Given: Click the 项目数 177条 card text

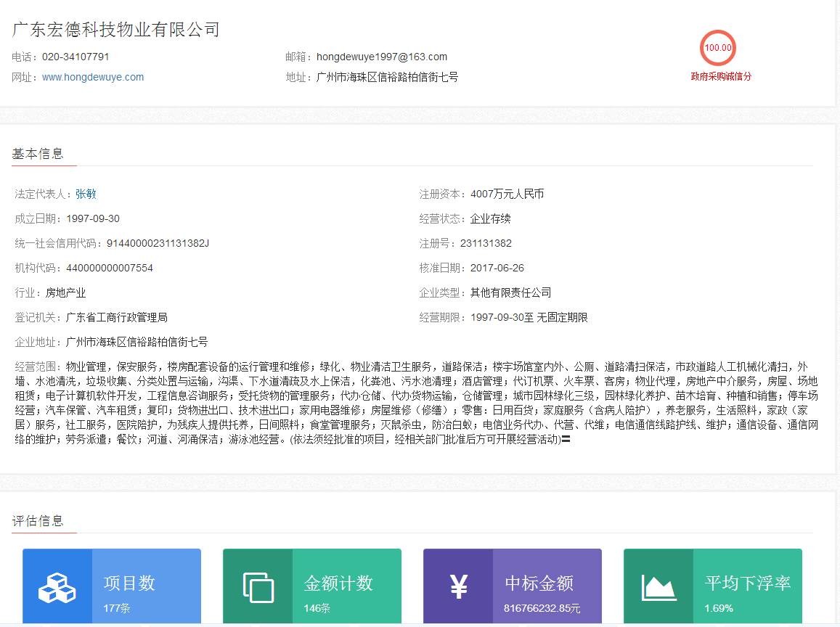Looking at the screenshot, I should [129, 594].
